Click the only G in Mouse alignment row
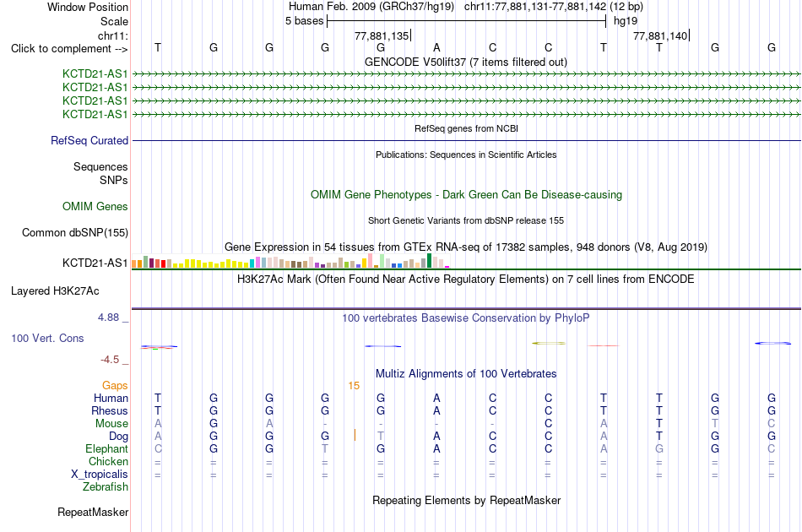 [214, 424]
